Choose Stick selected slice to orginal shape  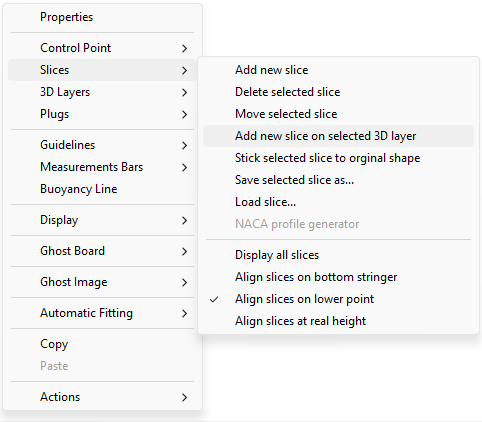338,158
